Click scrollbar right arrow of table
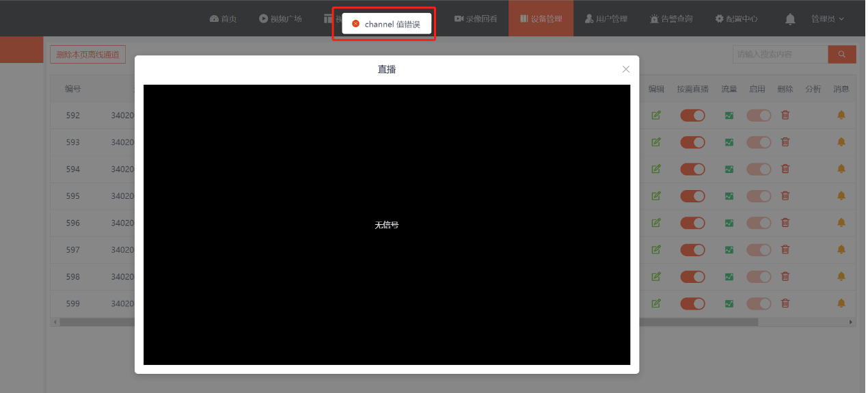 pyautogui.click(x=851, y=321)
